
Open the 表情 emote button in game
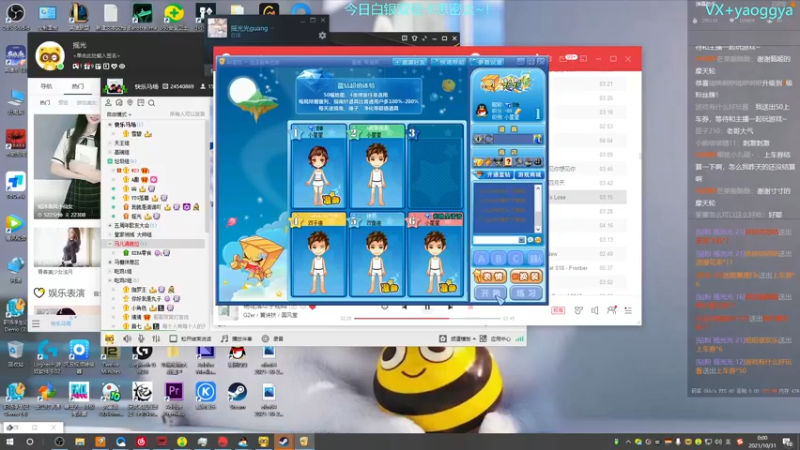coord(490,277)
